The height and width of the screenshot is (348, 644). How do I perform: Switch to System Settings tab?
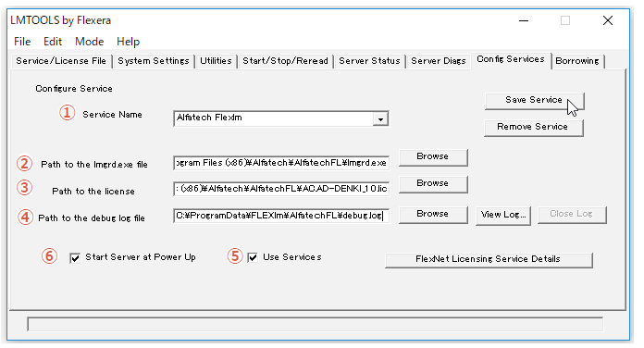(154, 61)
